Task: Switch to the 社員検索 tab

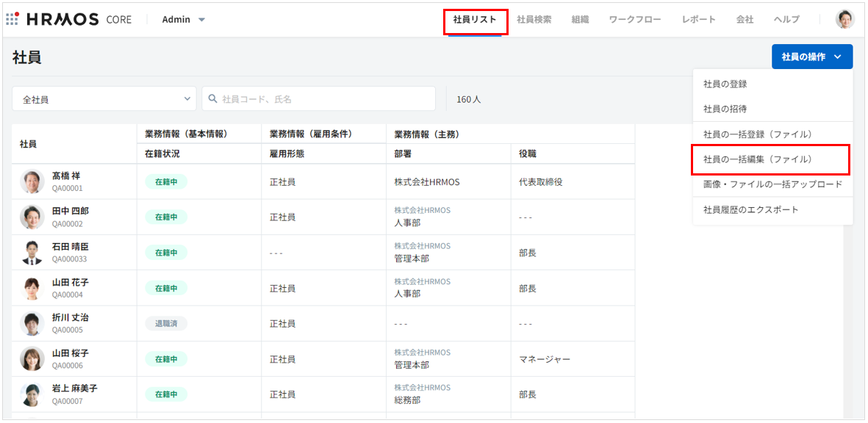Action: 534,19
